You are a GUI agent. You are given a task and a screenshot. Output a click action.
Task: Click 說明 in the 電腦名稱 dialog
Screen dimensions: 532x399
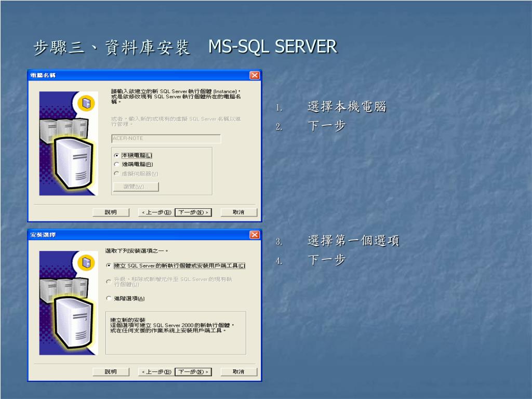pos(111,212)
